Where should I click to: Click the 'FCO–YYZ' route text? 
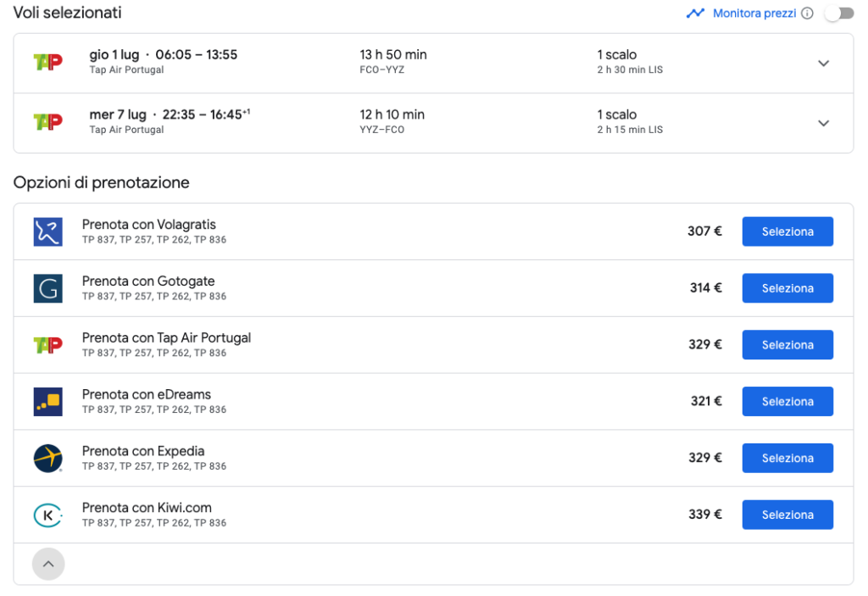pyautogui.click(x=382, y=70)
